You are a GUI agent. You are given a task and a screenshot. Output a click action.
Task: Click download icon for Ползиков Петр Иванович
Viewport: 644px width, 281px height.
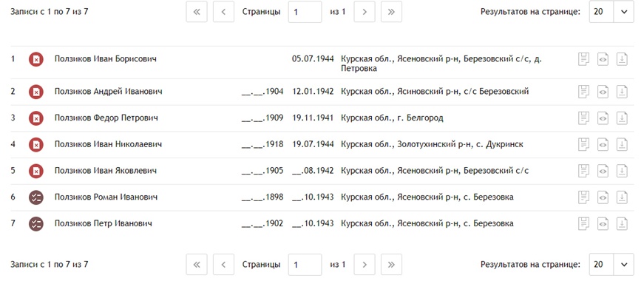623,224
